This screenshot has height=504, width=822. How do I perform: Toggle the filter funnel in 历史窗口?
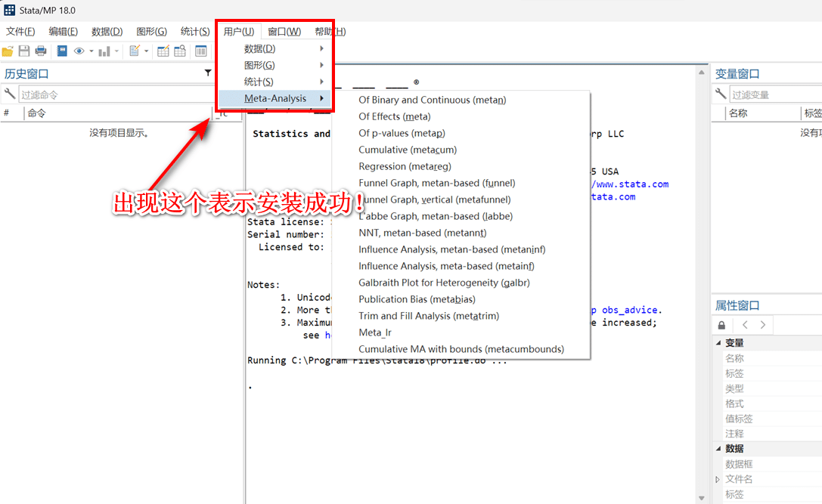[x=208, y=73]
